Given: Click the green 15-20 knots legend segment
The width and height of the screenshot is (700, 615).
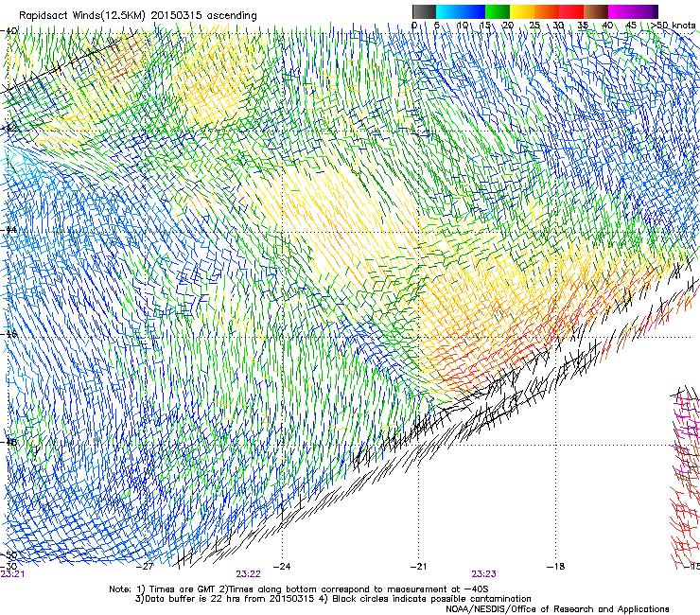Looking at the screenshot, I should [498, 11].
